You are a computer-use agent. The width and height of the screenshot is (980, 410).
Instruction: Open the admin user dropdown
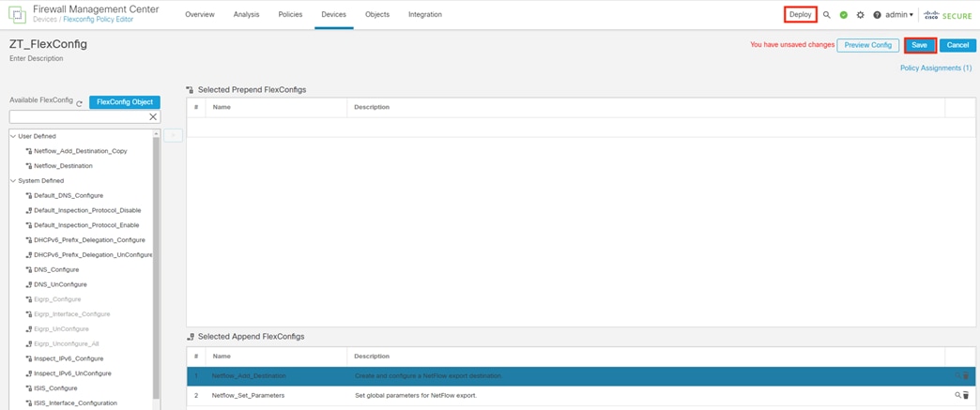click(899, 15)
